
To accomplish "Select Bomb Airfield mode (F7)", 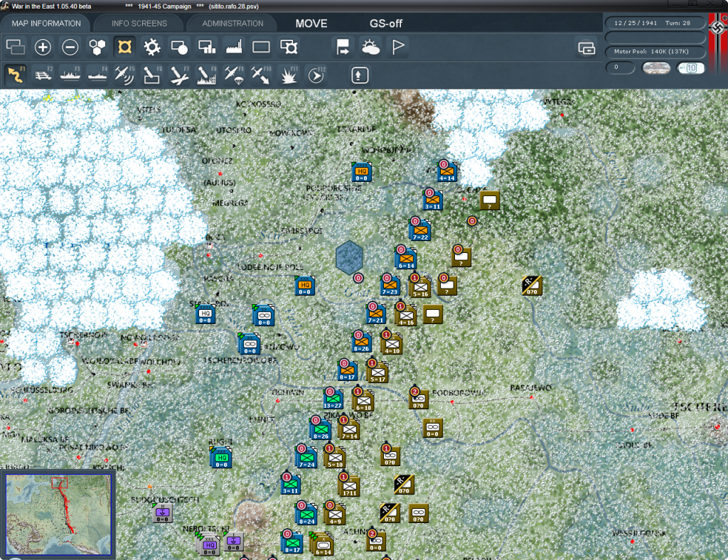I will [x=179, y=75].
